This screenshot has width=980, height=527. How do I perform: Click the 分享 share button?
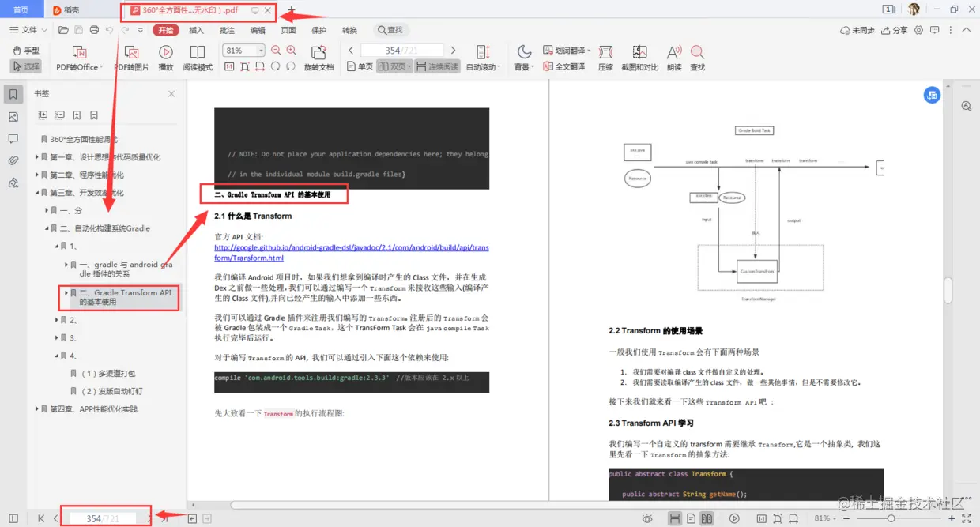click(895, 30)
